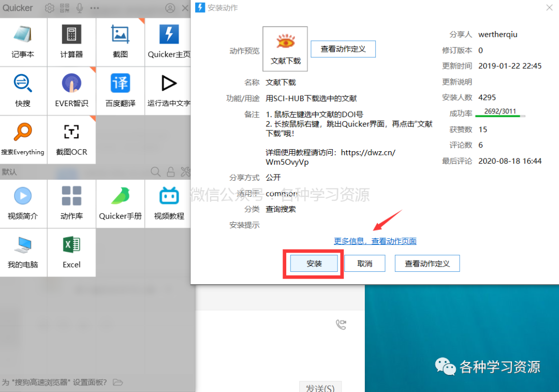The height and width of the screenshot is (392, 559).
Task: Start the 截图 screenshot action
Action: tap(120, 42)
